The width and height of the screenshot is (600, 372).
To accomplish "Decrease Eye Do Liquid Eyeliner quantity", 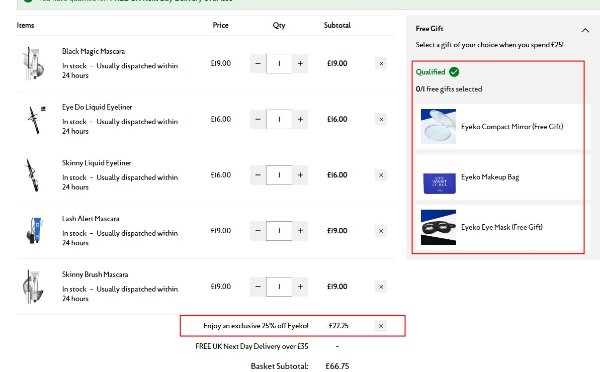I will pos(258,119).
